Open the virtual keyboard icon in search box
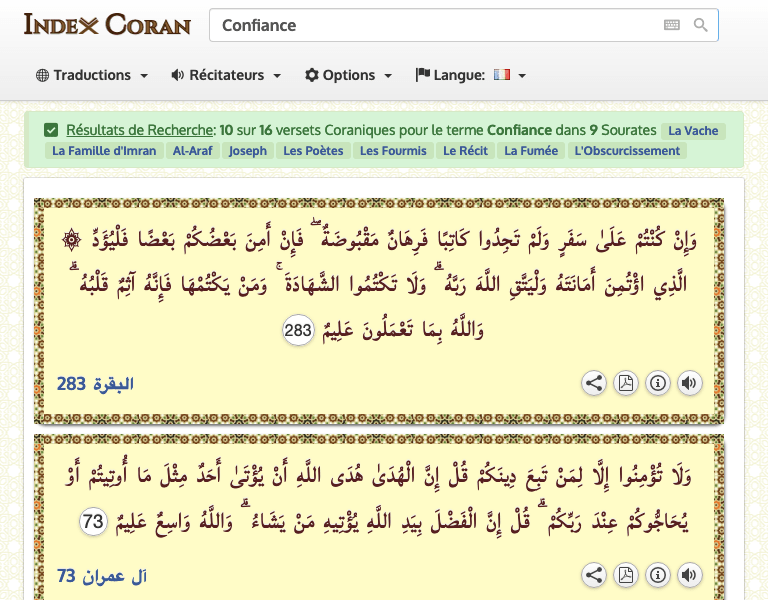Screen dimensions: 768x600 672,25
